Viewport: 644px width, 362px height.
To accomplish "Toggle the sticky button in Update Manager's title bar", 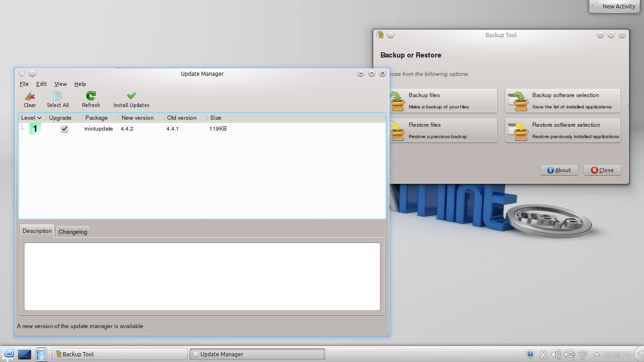I will [x=32, y=74].
